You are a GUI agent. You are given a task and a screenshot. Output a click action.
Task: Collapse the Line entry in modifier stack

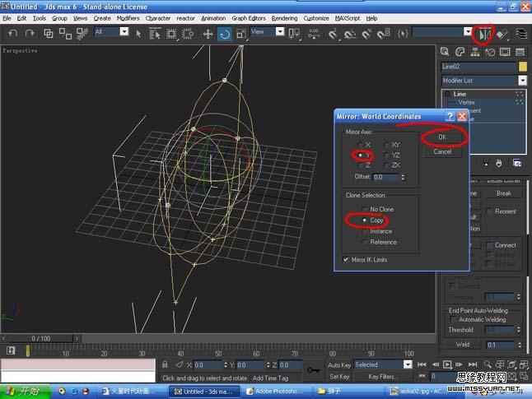tap(447, 94)
